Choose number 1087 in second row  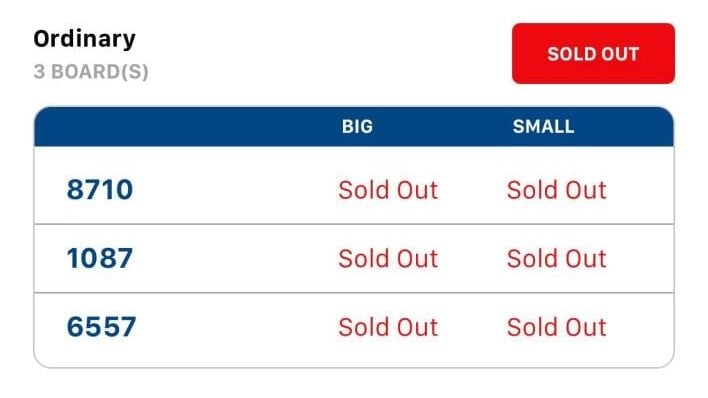pos(100,258)
